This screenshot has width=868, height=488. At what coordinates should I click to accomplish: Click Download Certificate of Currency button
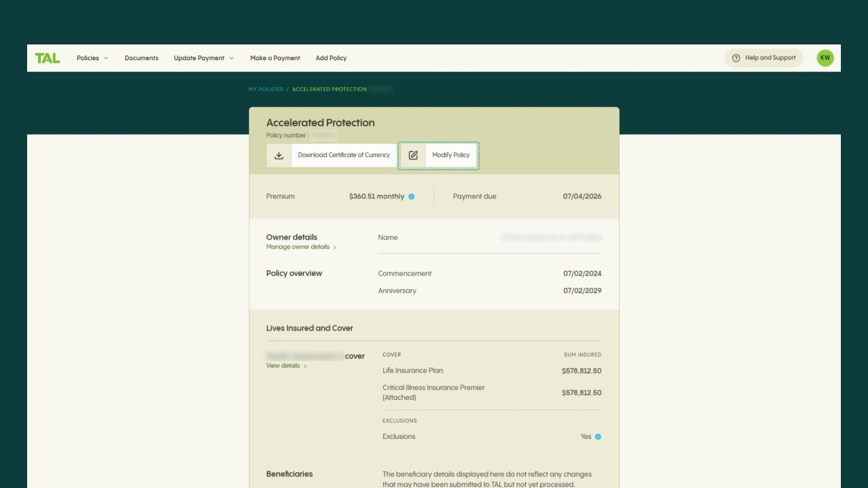click(332, 156)
